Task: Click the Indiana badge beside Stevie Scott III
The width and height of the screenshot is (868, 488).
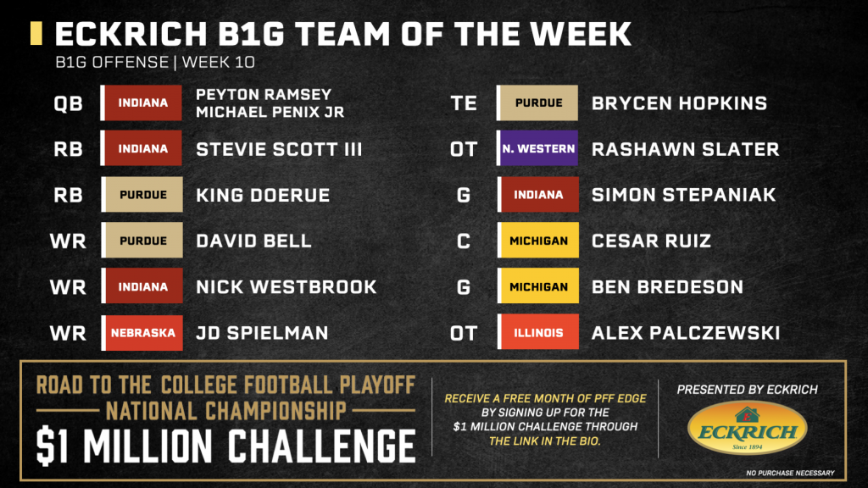Action: [142, 148]
